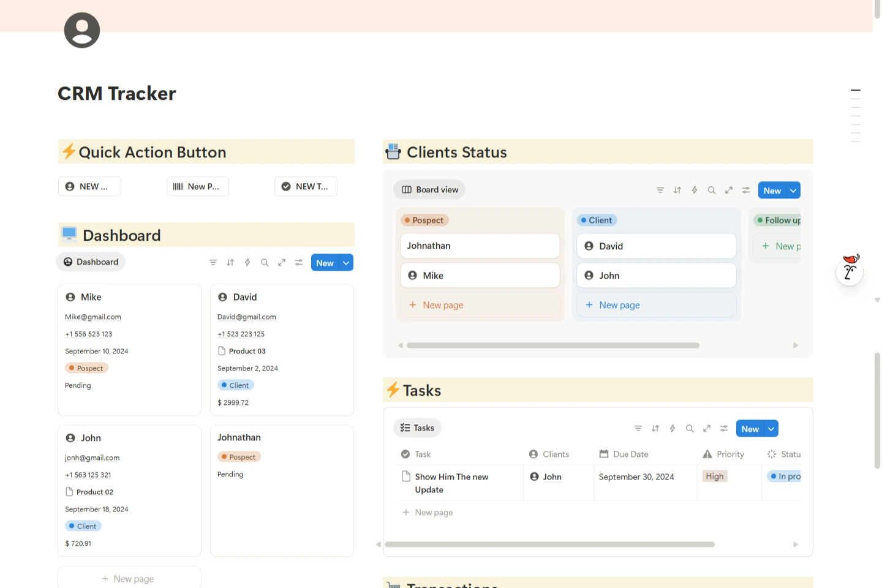Screen dimensions: 882x588
Task: Open the search icon in the Tasks toolbar
Action: click(x=690, y=428)
